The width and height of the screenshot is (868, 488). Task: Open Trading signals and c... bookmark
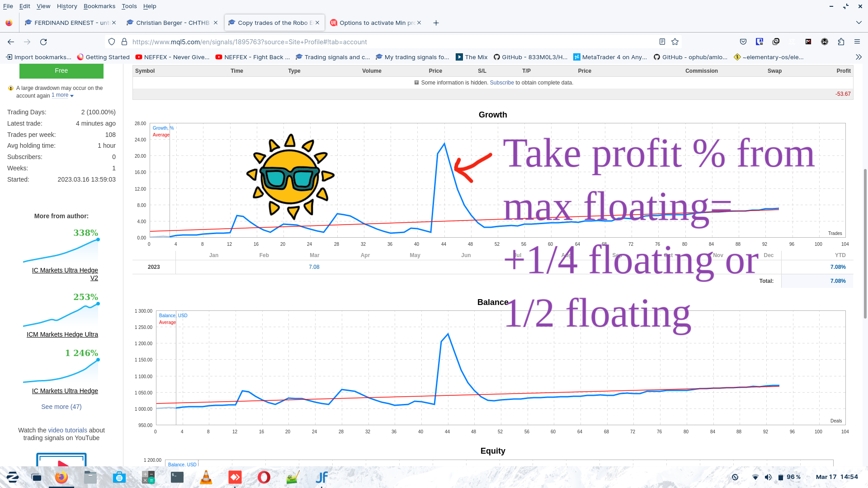[x=333, y=57]
